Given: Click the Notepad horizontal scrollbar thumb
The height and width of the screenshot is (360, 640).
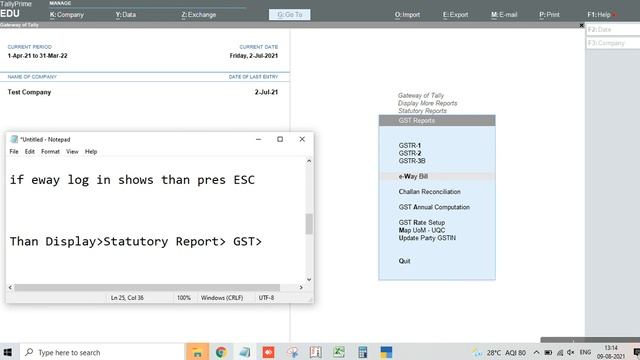Looking at the screenshot, I should (147, 287).
